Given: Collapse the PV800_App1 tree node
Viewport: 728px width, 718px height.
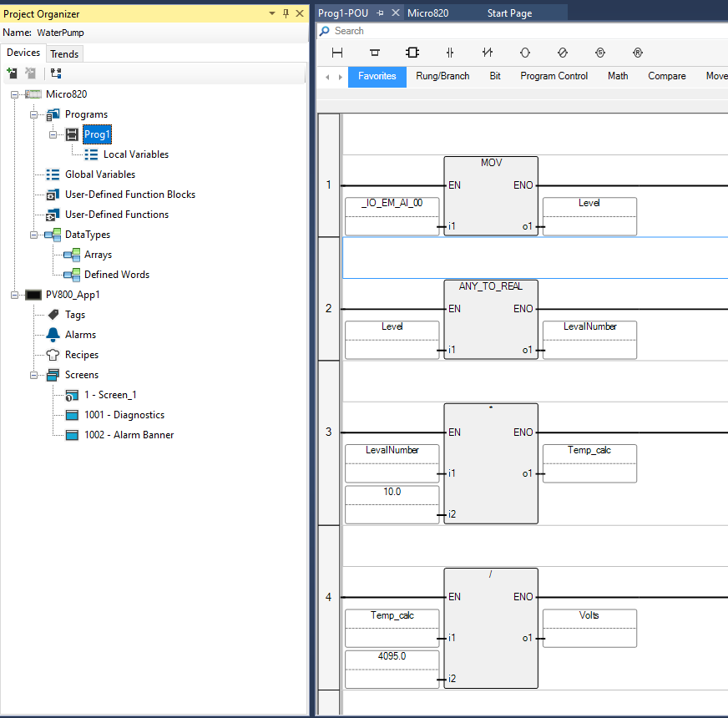Looking at the screenshot, I should pyautogui.click(x=14, y=296).
